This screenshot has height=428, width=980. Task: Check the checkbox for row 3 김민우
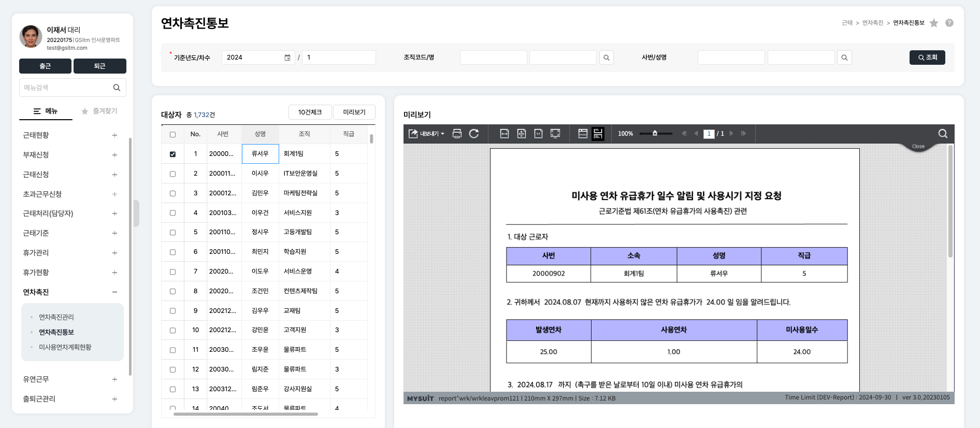172,193
